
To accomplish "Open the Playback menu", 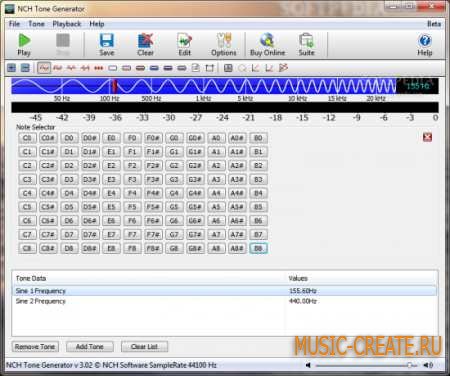I will (x=67, y=24).
